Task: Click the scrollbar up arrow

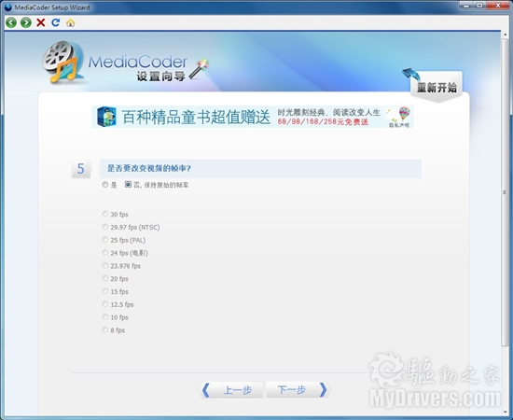Action: 505,35
